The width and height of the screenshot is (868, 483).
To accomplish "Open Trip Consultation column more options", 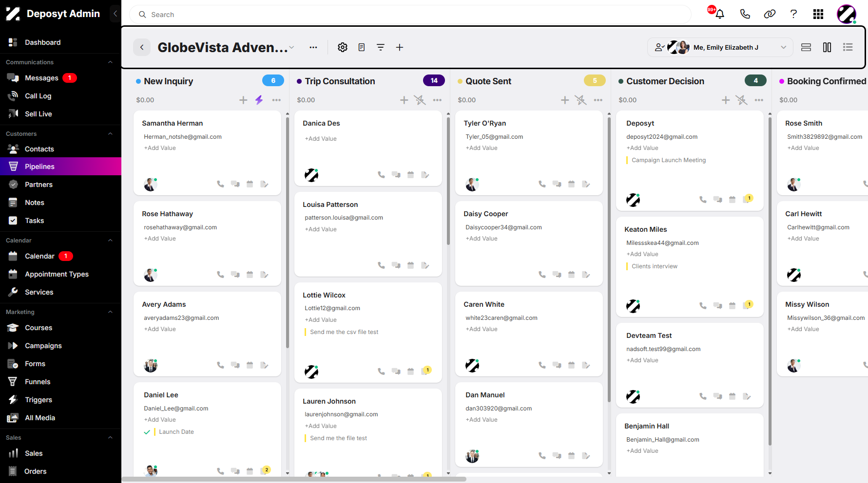I will click(437, 100).
